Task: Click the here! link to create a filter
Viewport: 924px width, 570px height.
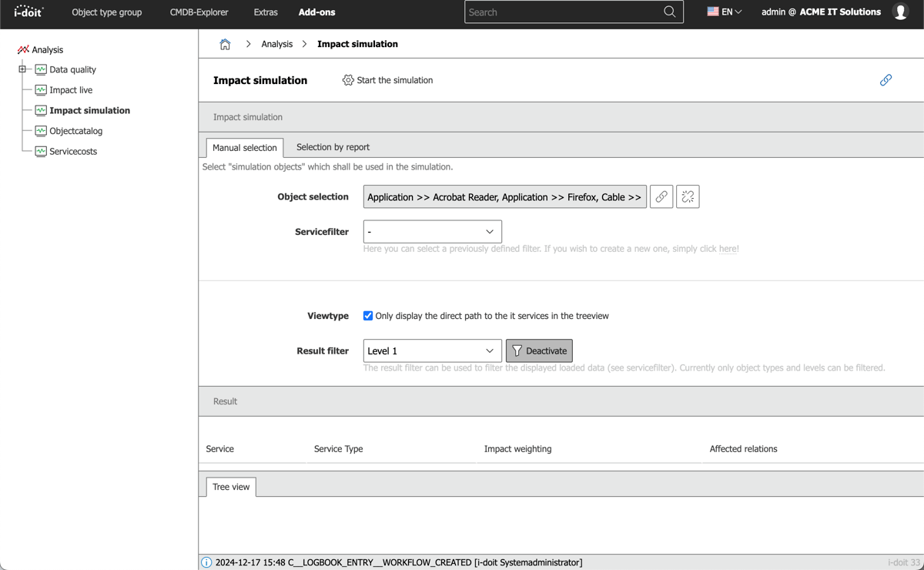Action: pos(728,248)
